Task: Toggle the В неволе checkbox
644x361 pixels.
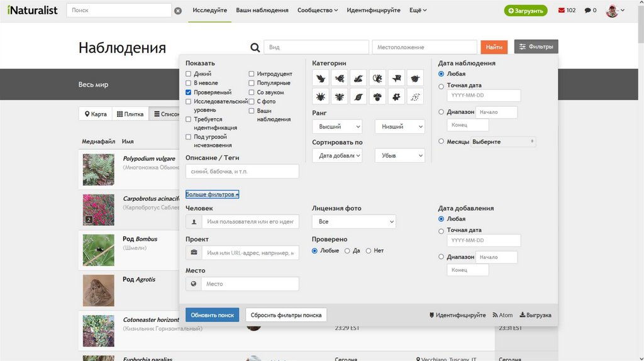Action: point(188,83)
